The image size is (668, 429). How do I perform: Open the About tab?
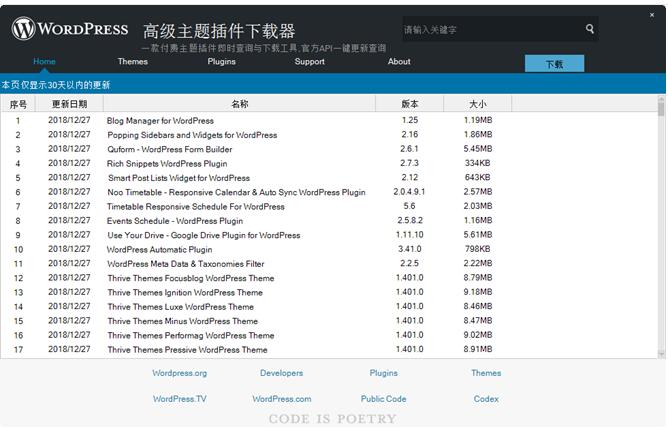(x=399, y=61)
